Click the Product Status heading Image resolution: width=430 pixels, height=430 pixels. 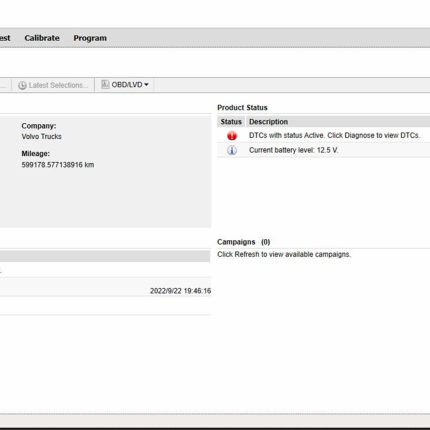click(242, 108)
